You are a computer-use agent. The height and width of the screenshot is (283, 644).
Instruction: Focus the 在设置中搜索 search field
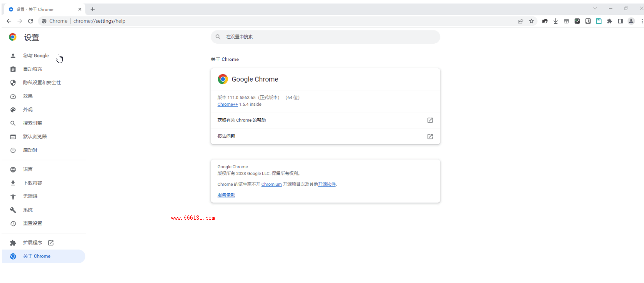(x=326, y=37)
